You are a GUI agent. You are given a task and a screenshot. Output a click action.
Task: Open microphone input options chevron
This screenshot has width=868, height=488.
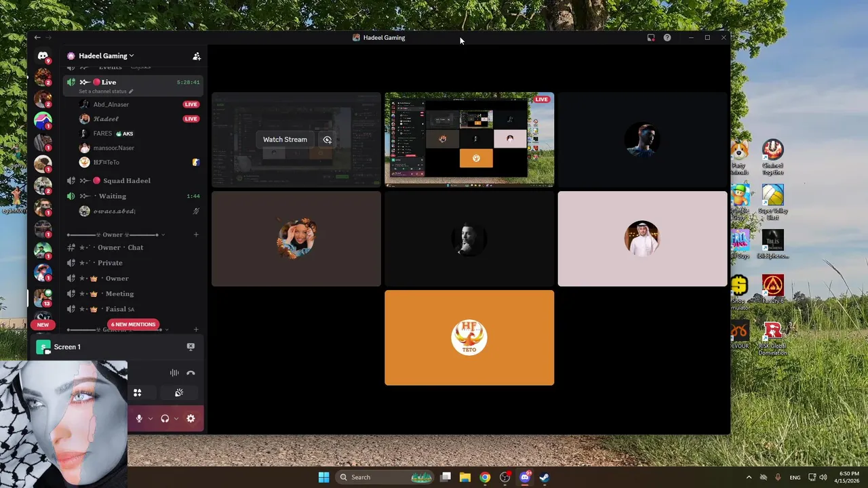pos(151,418)
